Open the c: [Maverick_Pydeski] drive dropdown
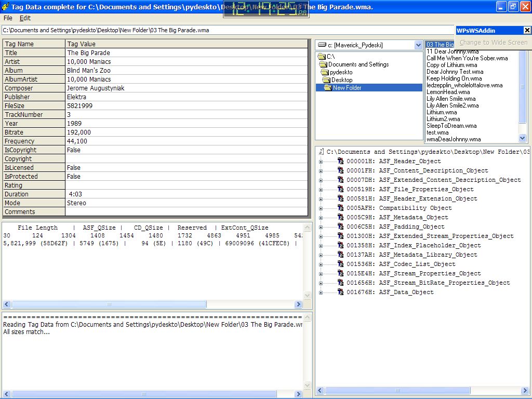 [418, 45]
